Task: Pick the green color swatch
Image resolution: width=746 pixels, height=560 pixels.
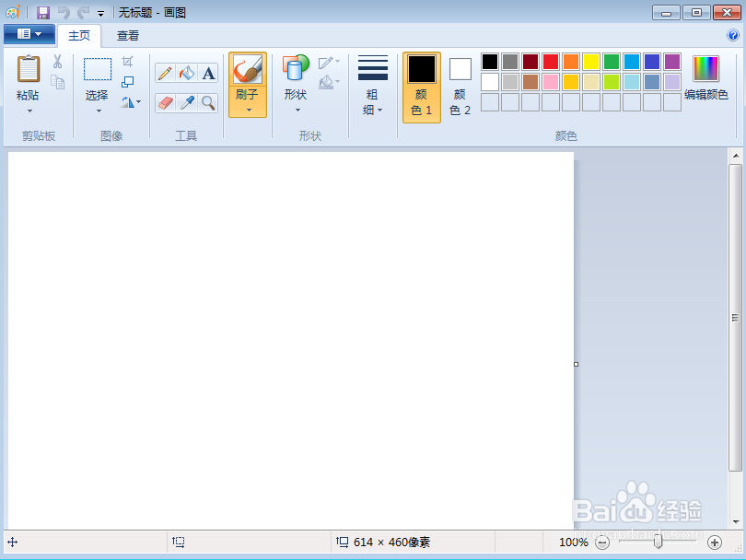Action: click(x=612, y=62)
